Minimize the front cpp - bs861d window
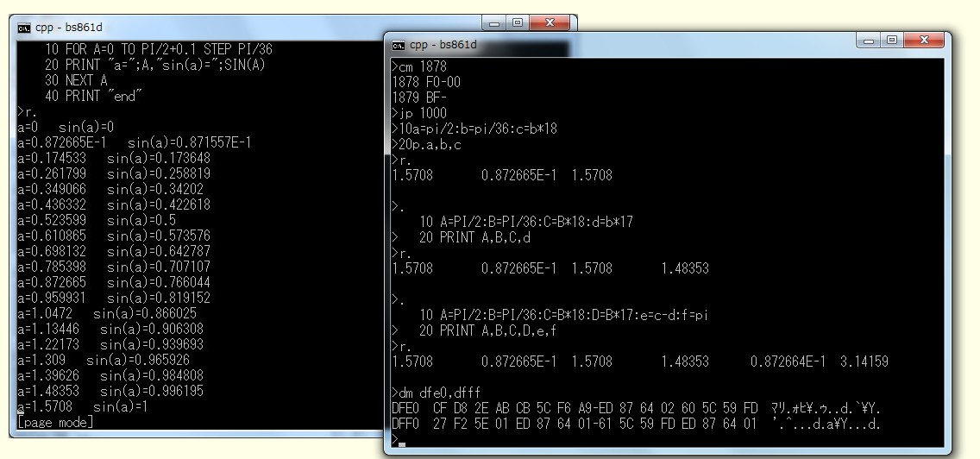 pyautogui.click(x=870, y=41)
